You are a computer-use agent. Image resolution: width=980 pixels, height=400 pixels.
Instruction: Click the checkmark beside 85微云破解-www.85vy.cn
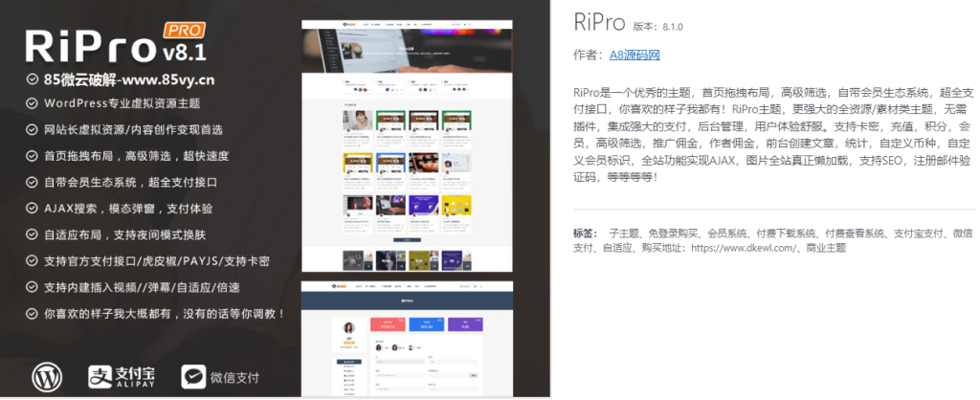(x=32, y=79)
